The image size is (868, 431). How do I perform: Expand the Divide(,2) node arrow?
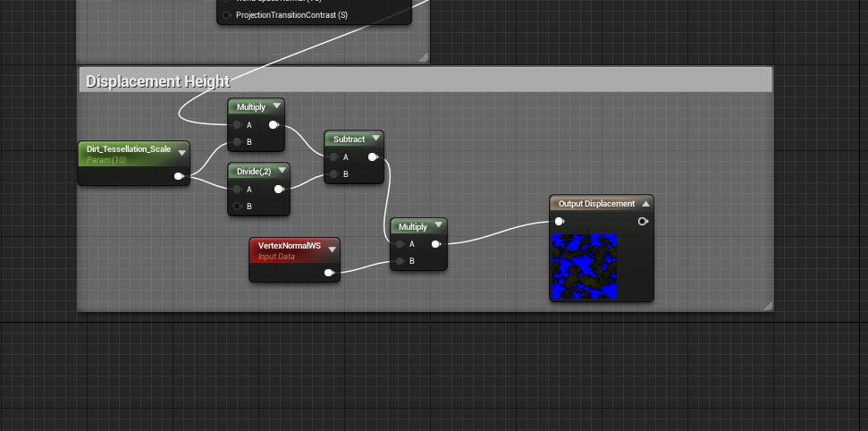tap(282, 171)
